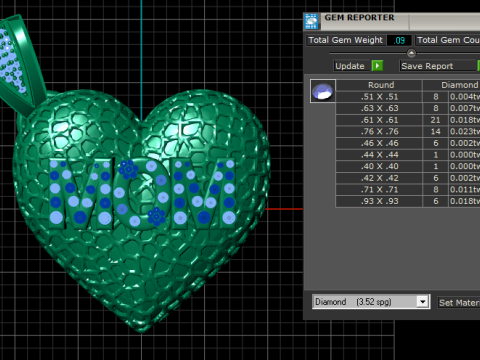Click the Gem Reporter panel icon

[x=311, y=21]
